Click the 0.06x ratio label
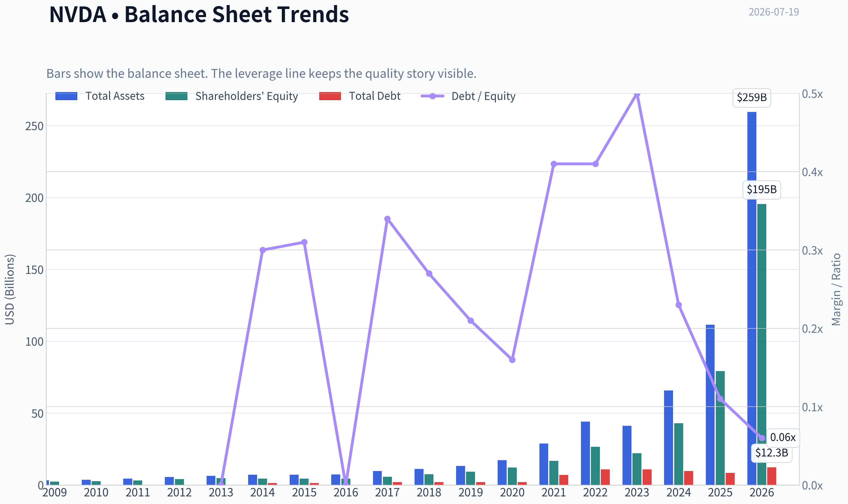Viewport: 848px width, 504px height. pos(783,438)
